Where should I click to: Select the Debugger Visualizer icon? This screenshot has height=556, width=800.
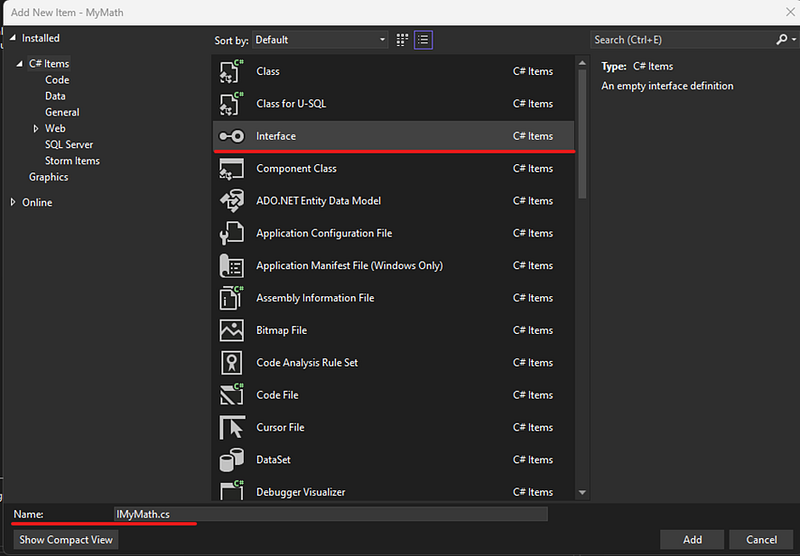(232, 491)
